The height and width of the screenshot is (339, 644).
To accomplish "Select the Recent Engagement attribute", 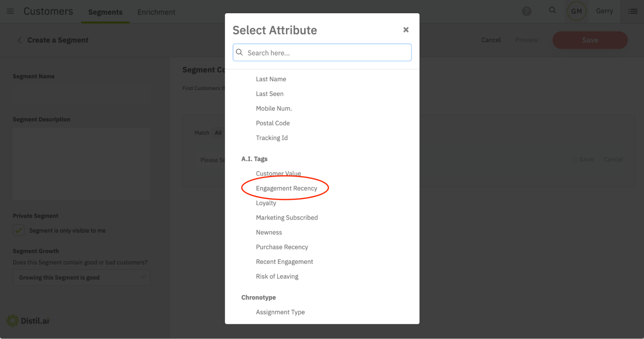I will [284, 262].
